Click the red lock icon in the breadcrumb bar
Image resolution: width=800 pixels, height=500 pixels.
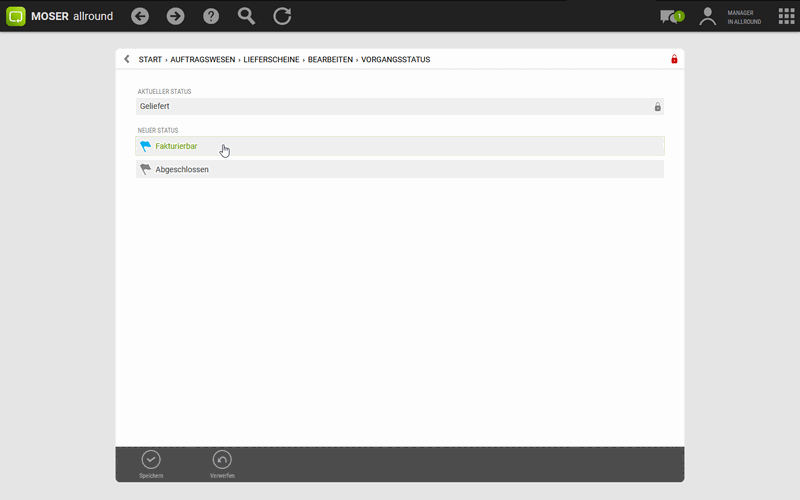(x=674, y=59)
